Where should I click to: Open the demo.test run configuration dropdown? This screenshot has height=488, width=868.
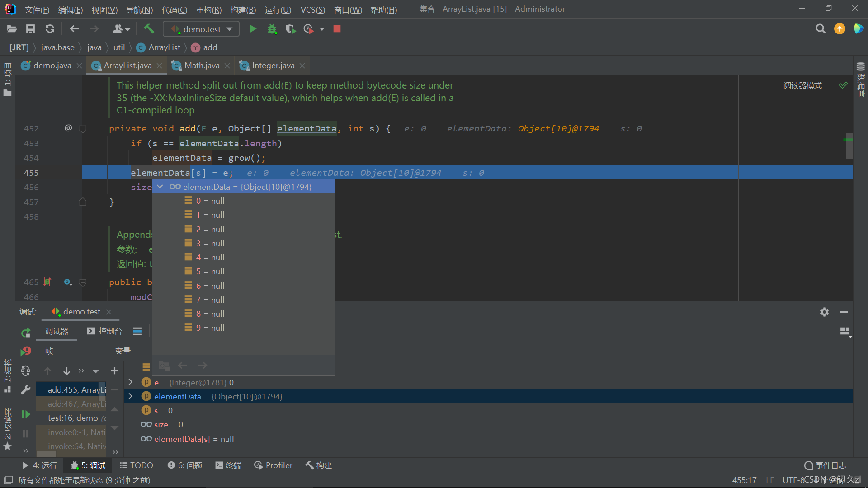(201, 29)
